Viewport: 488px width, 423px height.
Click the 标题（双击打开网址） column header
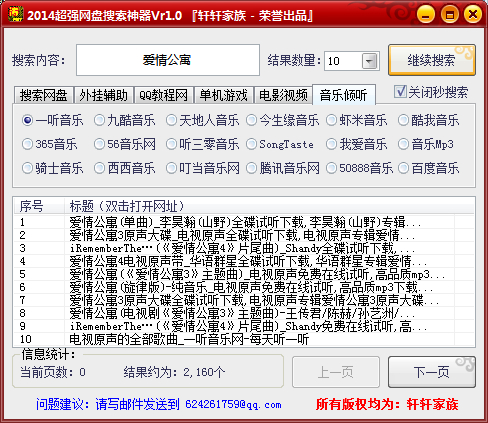point(269,206)
